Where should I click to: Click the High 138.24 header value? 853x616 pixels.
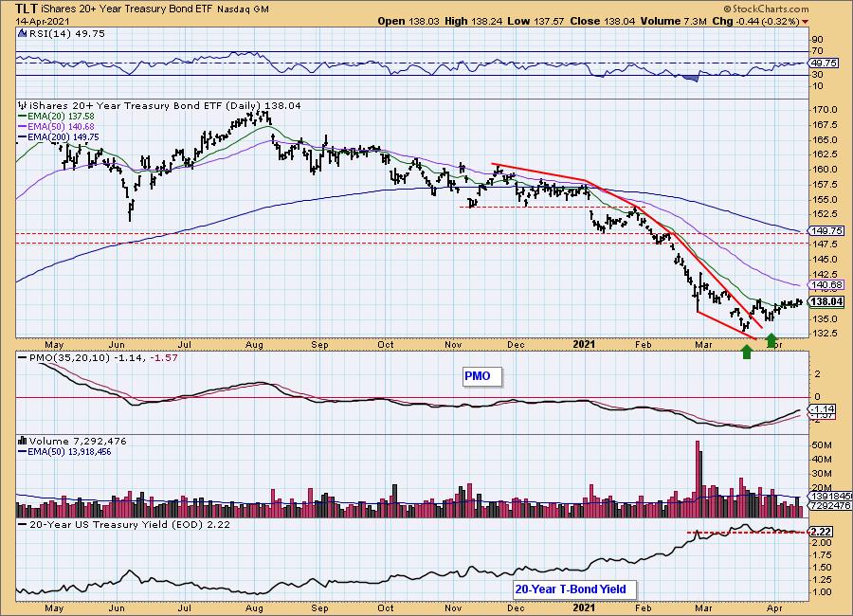click(473, 21)
